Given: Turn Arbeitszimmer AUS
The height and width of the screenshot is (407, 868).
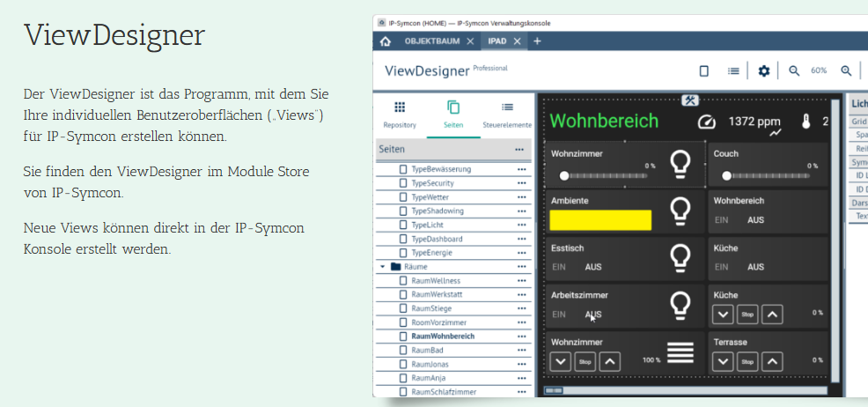Looking at the screenshot, I should [x=593, y=314].
